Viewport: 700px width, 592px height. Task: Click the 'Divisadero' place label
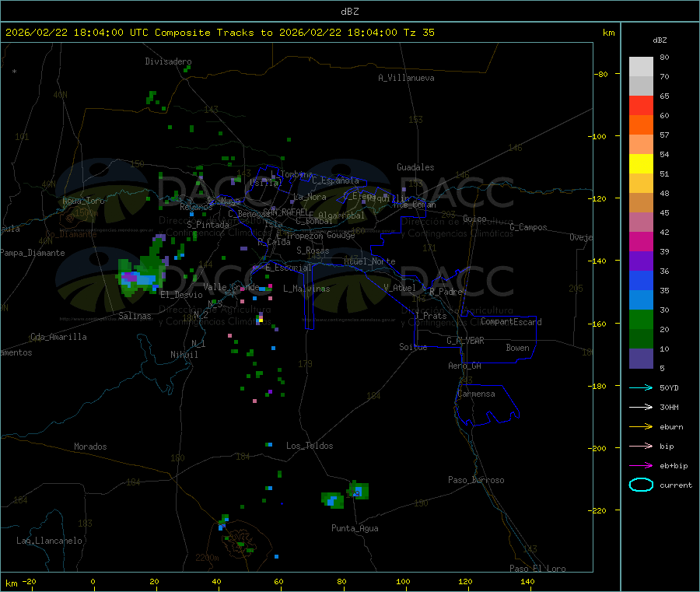168,61
